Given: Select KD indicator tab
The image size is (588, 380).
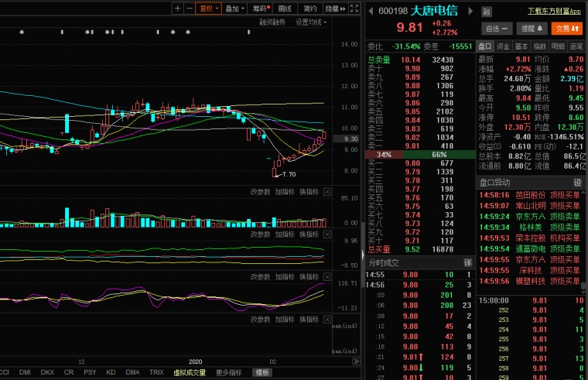Looking at the screenshot, I should coord(111,372).
